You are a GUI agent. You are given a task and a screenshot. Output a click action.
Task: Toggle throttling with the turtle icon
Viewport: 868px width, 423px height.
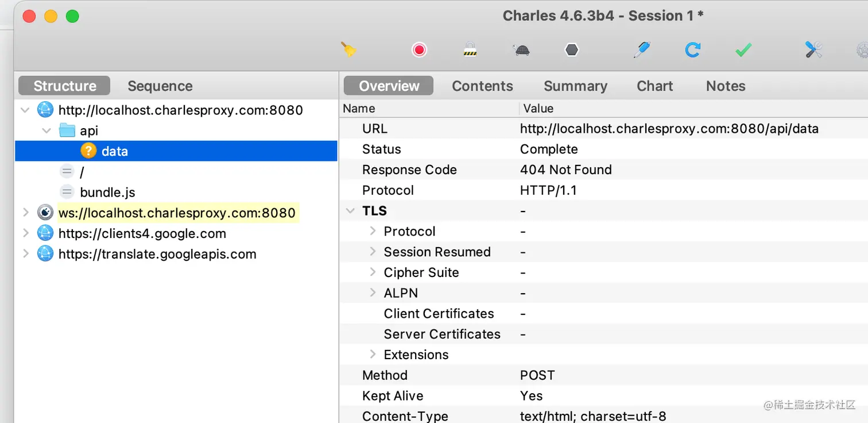tap(522, 51)
